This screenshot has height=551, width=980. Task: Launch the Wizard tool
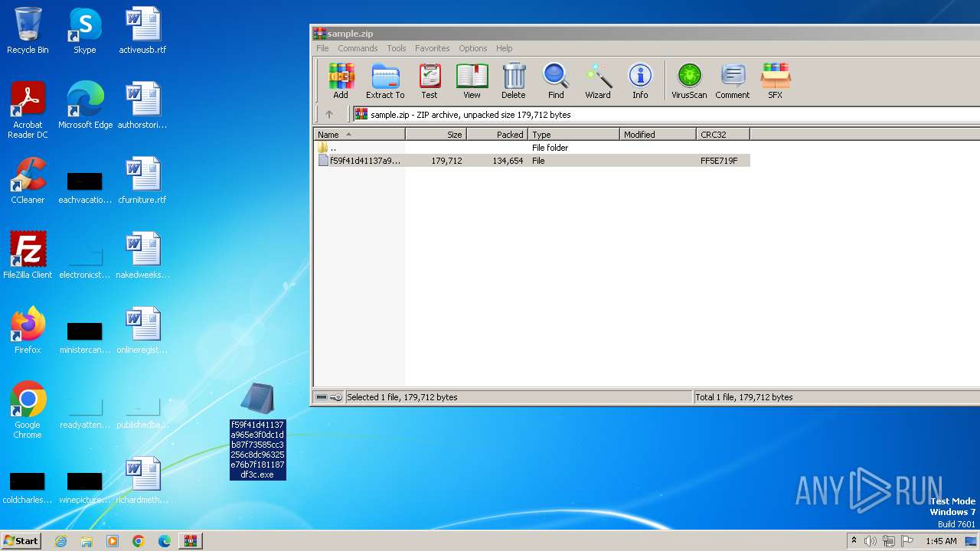coord(598,81)
